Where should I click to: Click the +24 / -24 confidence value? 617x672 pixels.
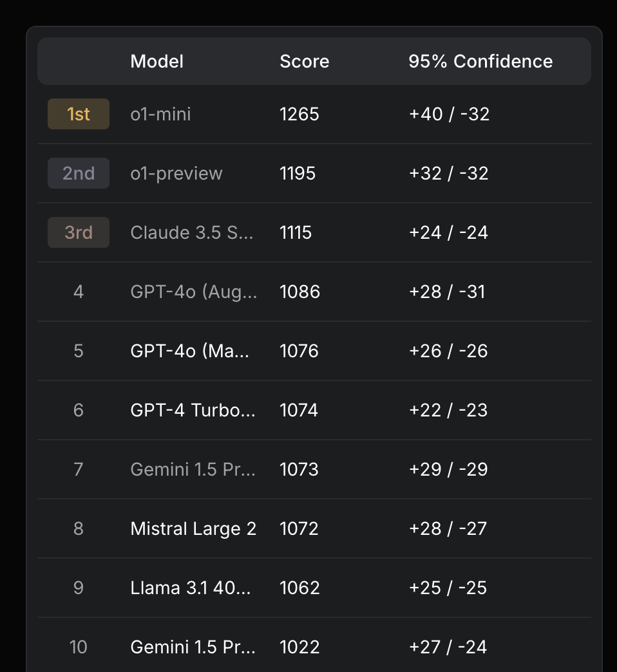448,232
